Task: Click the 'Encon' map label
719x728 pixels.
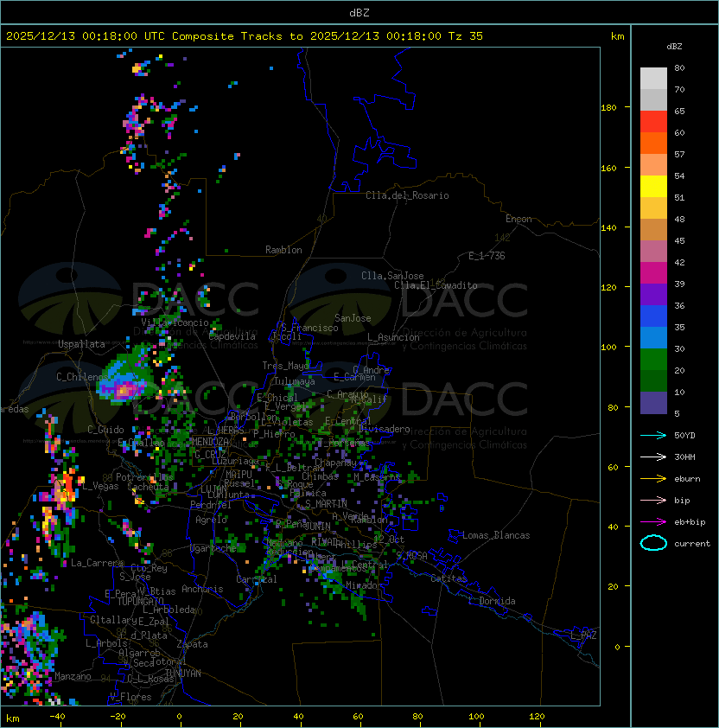Action: click(519, 219)
